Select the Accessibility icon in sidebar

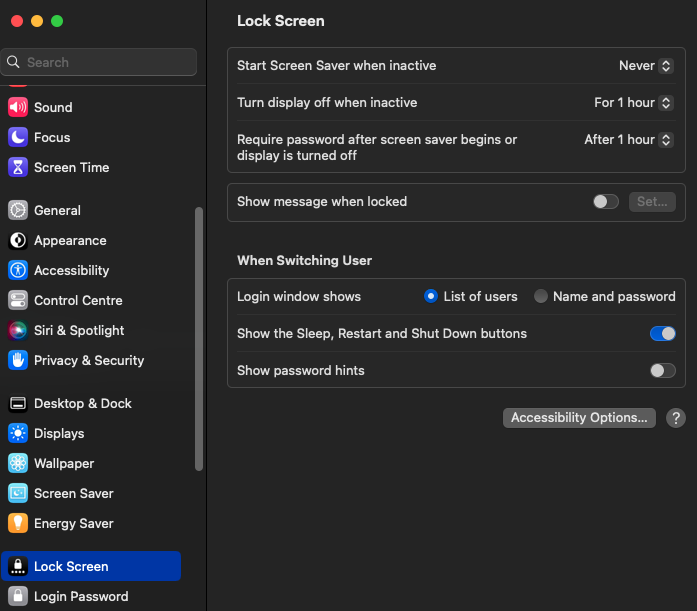pos(18,270)
